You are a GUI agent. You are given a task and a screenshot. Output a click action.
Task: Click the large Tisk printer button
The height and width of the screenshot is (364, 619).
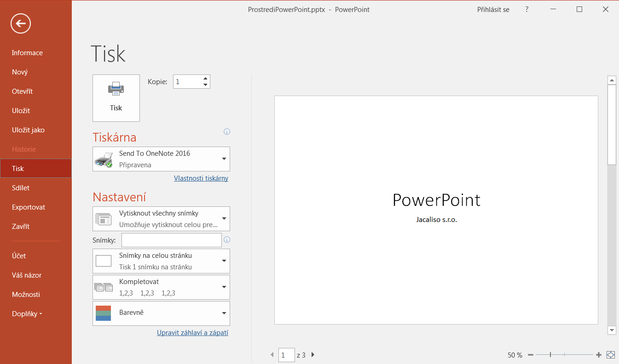click(x=116, y=98)
